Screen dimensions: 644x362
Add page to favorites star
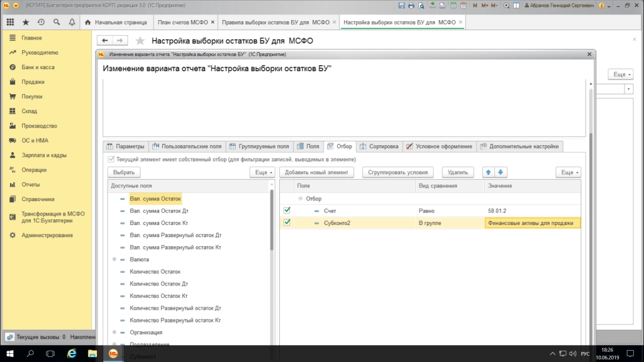[x=140, y=41]
